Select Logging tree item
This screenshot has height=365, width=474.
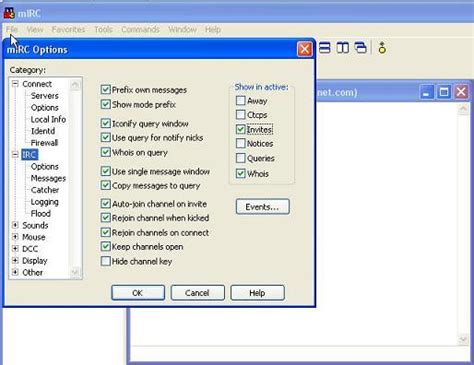45,202
